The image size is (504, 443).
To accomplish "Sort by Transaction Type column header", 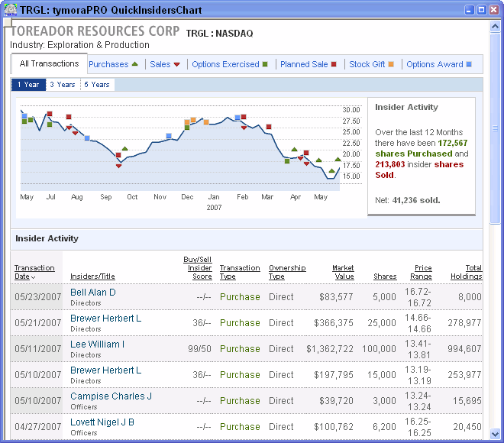I will 240,272.
